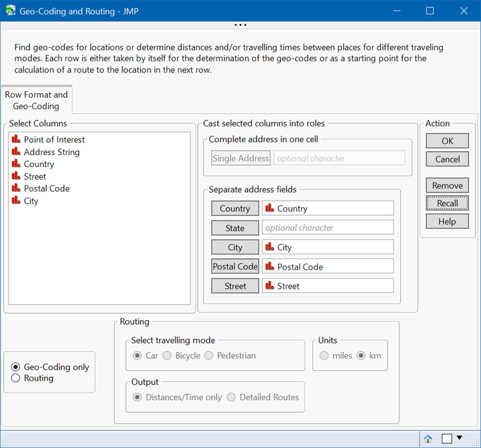
Task: Select Detailed Routes output option
Action: click(x=231, y=397)
